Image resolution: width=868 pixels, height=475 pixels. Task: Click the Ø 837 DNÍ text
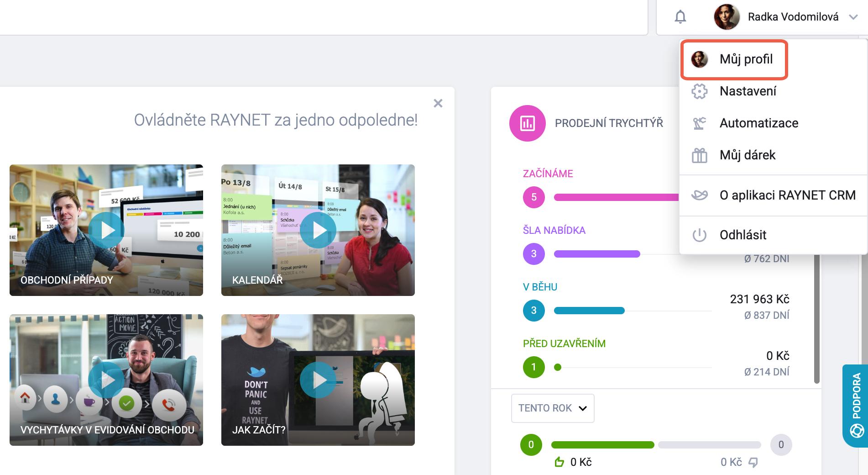click(767, 315)
